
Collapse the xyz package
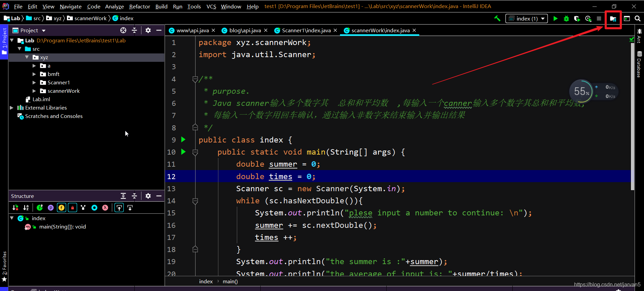[x=27, y=57]
